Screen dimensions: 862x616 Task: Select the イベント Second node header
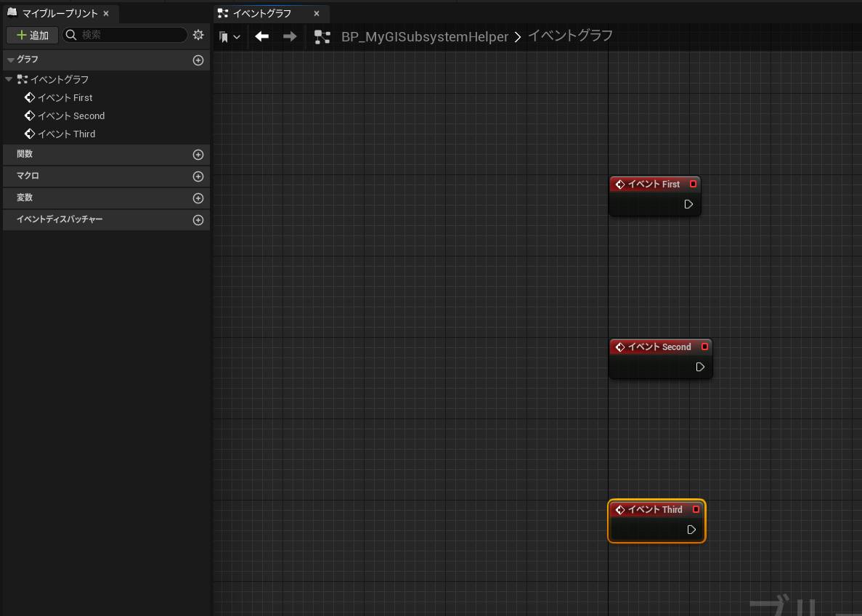point(660,347)
